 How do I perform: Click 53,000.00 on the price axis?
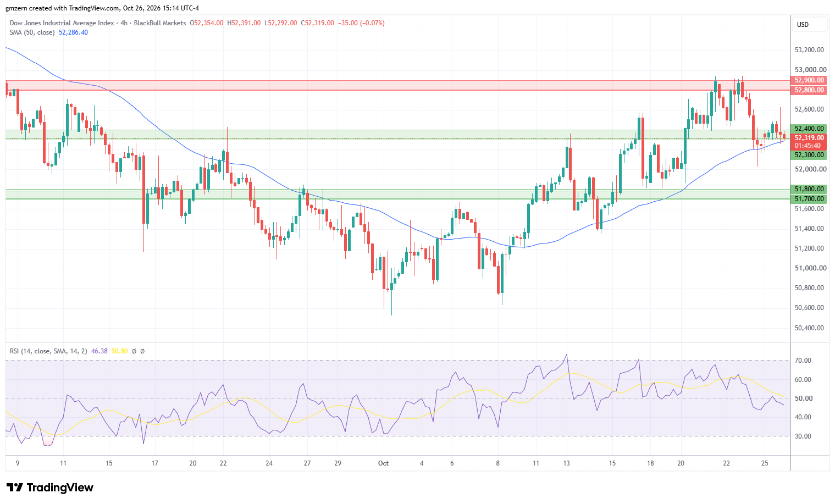(x=810, y=70)
